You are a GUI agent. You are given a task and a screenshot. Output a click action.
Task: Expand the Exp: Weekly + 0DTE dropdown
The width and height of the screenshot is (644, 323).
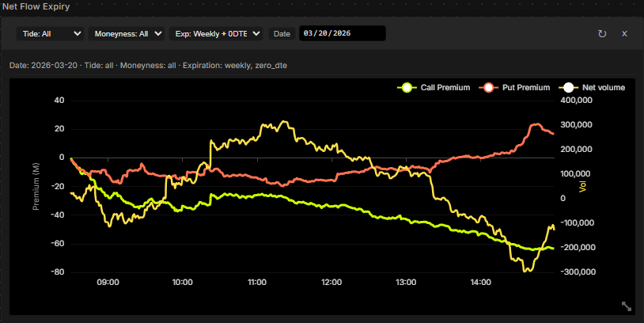click(x=215, y=33)
